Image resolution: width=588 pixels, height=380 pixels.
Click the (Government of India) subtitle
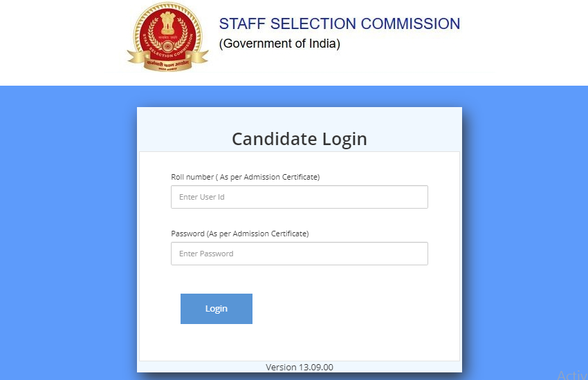pos(279,44)
